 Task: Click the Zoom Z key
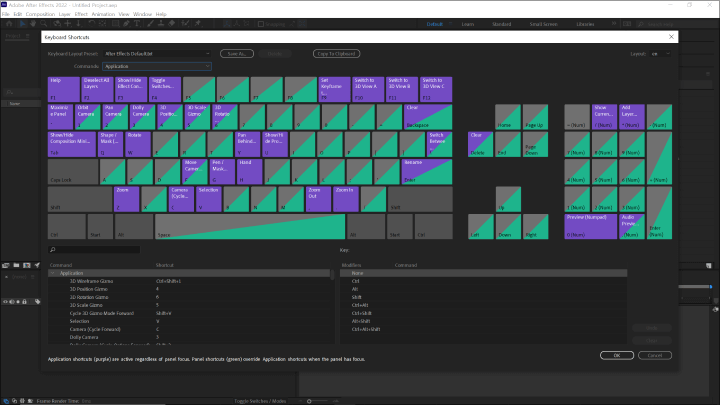tap(126, 199)
